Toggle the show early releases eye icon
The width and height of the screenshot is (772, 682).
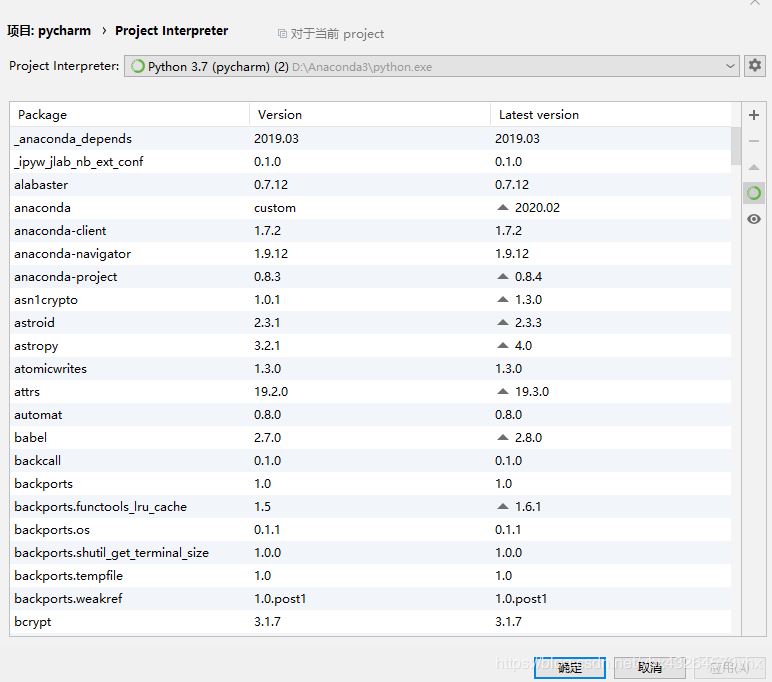click(x=754, y=219)
